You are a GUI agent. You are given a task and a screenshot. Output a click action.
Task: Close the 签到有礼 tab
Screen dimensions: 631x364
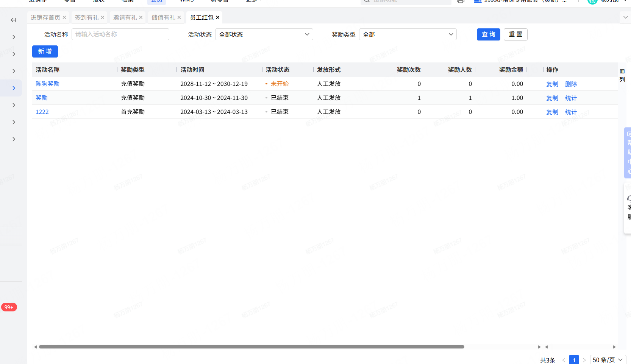103,17
